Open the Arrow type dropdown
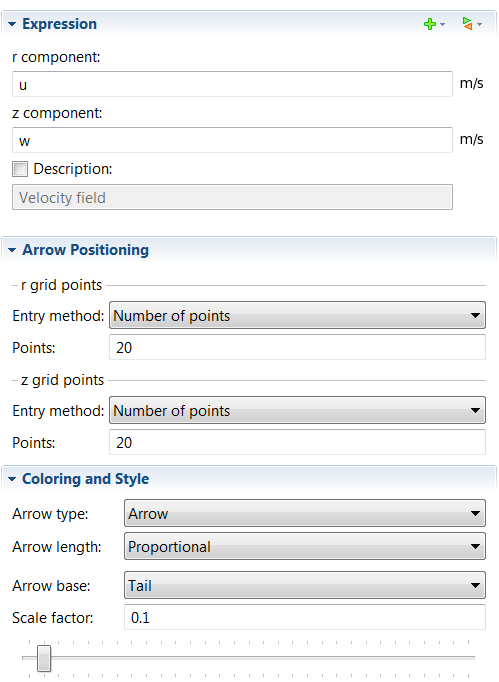This screenshot has height=682, width=499. [x=305, y=513]
